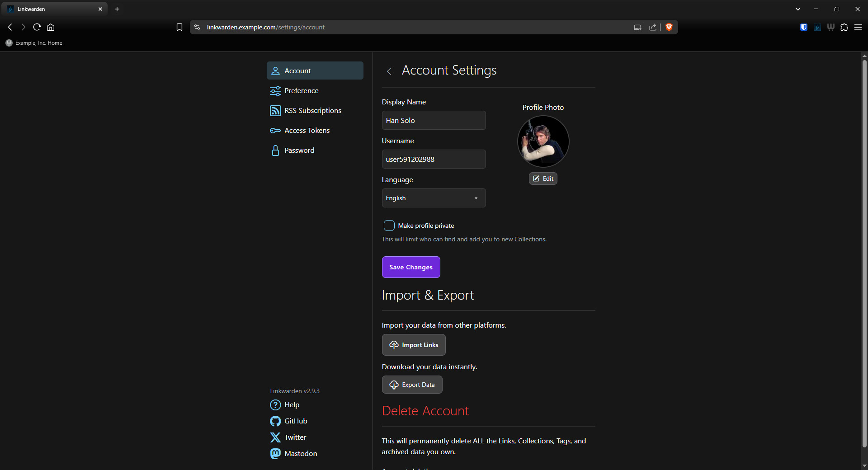Image resolution: width=868 pixels, height=470 pixels.
Task: Go to Access Tokens settings
Action: (x=307, y=131)
